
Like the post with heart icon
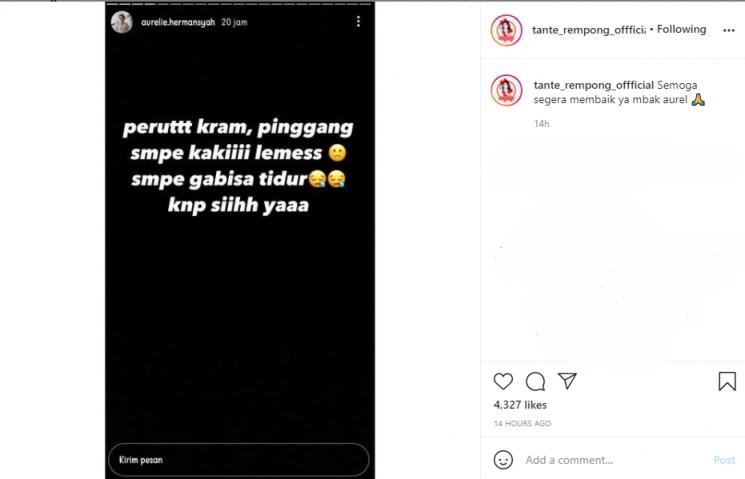pos(503,381)
